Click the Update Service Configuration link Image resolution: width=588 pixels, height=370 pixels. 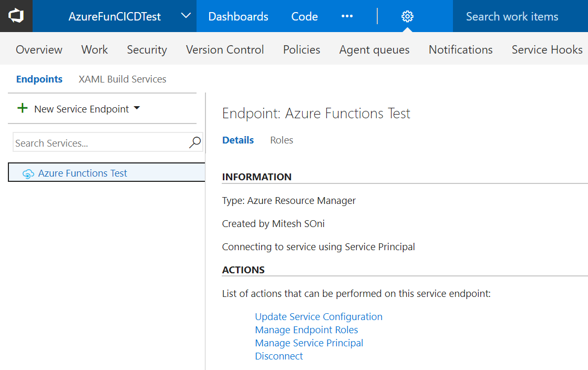[319, 317]
